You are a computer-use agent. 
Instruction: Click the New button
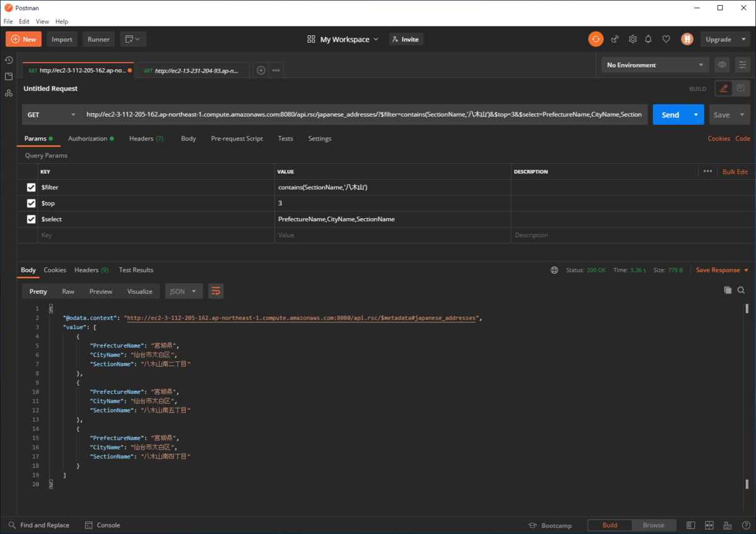click(24, 39)
